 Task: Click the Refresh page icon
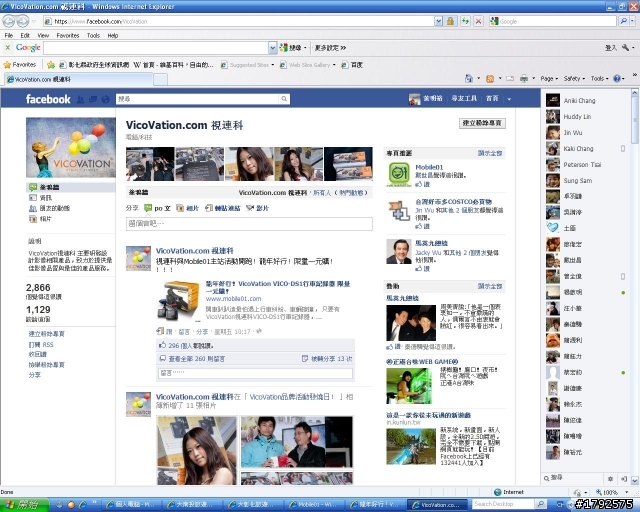point(465,21)
